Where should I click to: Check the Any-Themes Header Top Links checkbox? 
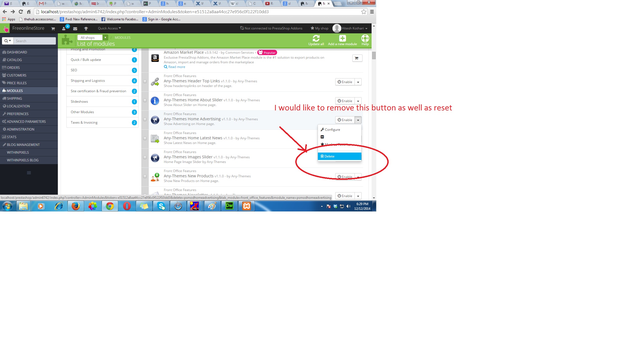pos(145,81)
